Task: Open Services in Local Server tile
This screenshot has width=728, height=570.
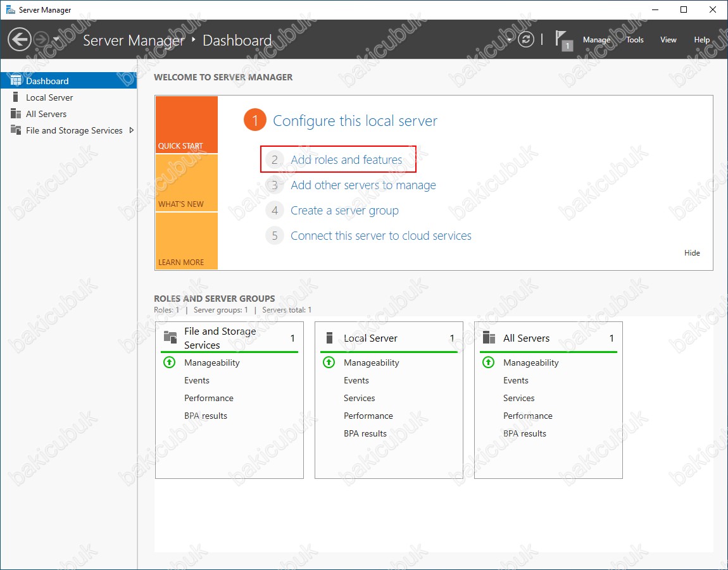Action: point(360,398)
